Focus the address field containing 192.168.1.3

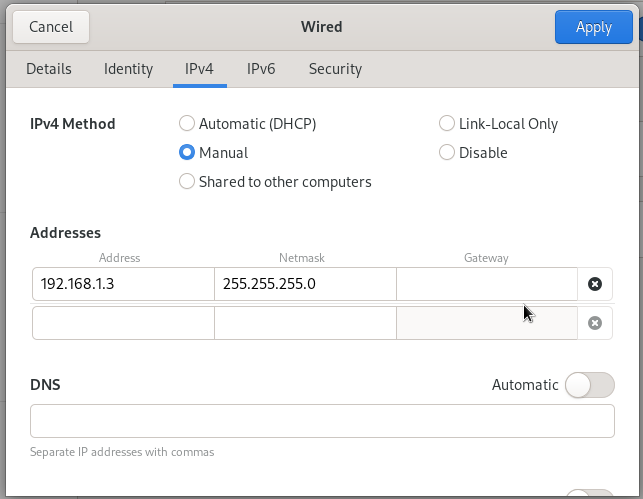[x=123, y=284]
